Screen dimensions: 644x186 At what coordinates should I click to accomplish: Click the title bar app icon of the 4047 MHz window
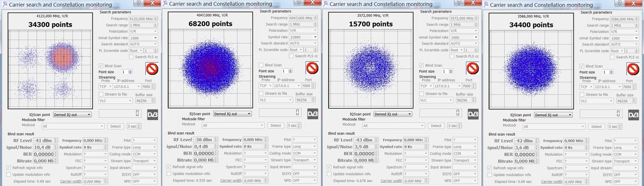[165, 4]
